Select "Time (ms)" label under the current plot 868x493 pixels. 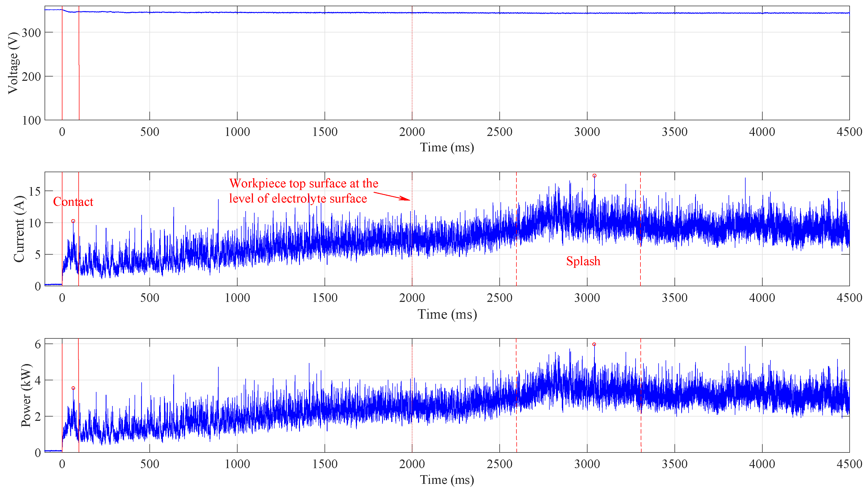tap(447, 315)
